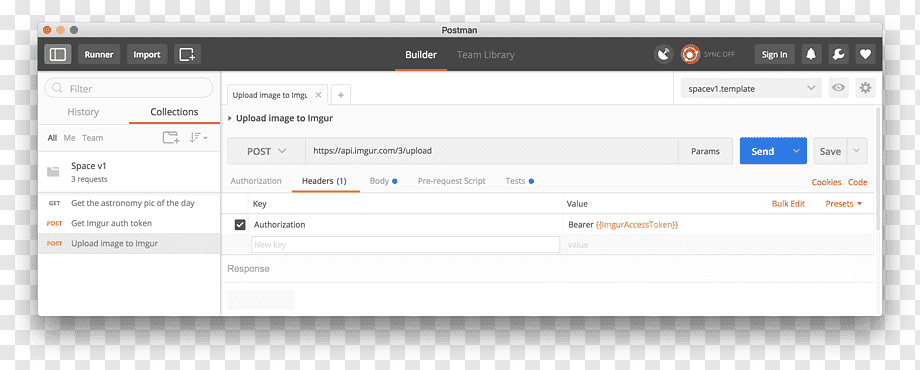
Task: Expand the Save options arrow
Action: click(857, 151)
